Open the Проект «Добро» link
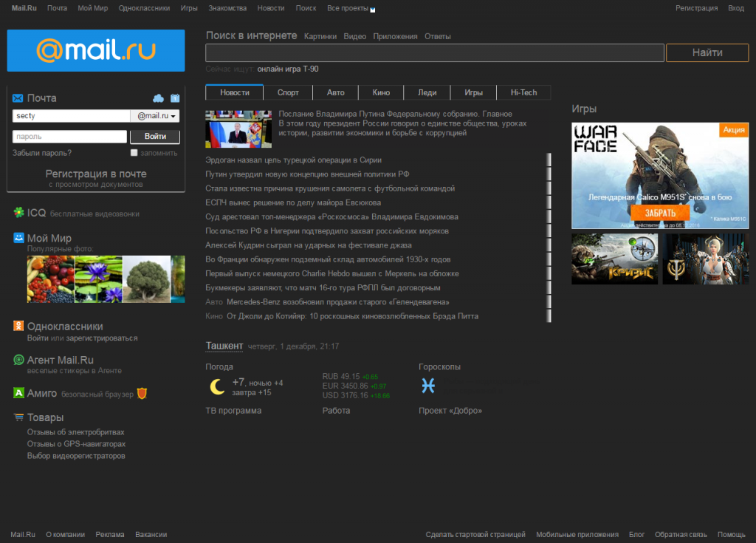This screenshot has height=543, width=756. point(450,411)
